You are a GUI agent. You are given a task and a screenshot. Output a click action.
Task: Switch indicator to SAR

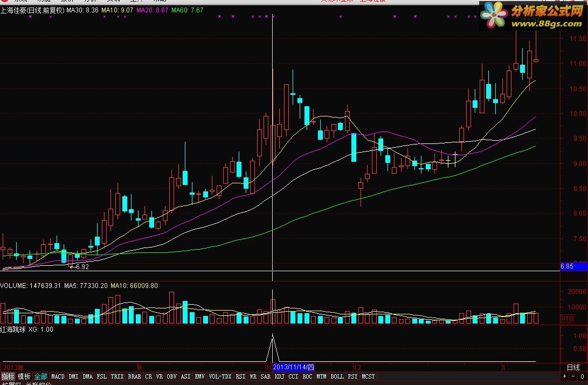tap(266, 376)
